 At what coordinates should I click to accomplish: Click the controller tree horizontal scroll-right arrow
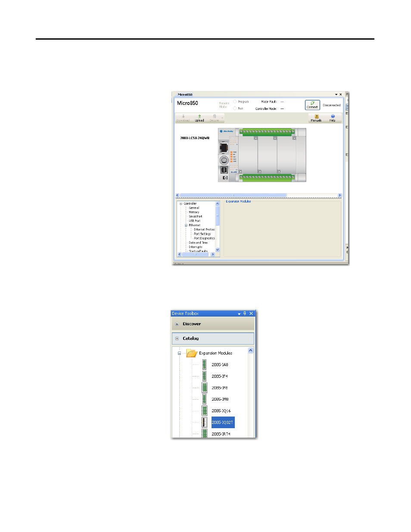point(213,255)
